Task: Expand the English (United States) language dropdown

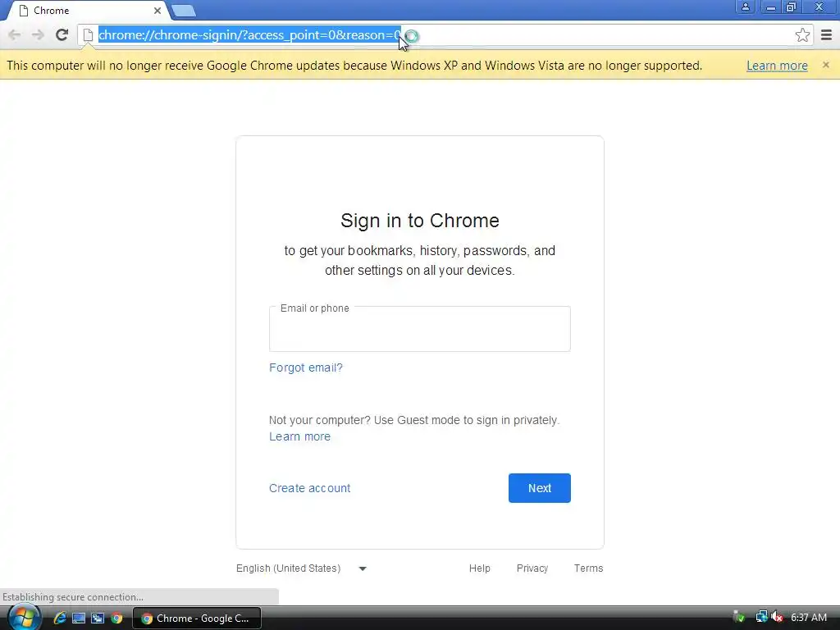Action: (301, 568)
